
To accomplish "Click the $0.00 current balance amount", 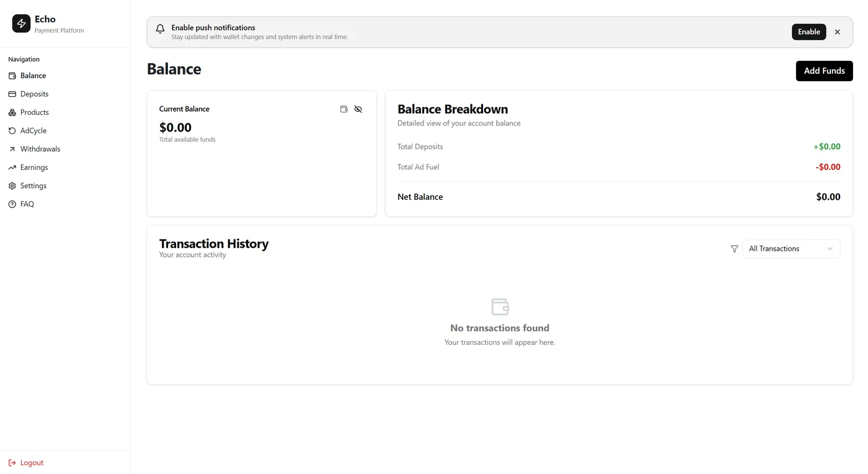I will pyautogui.click(x=175, y=127).
